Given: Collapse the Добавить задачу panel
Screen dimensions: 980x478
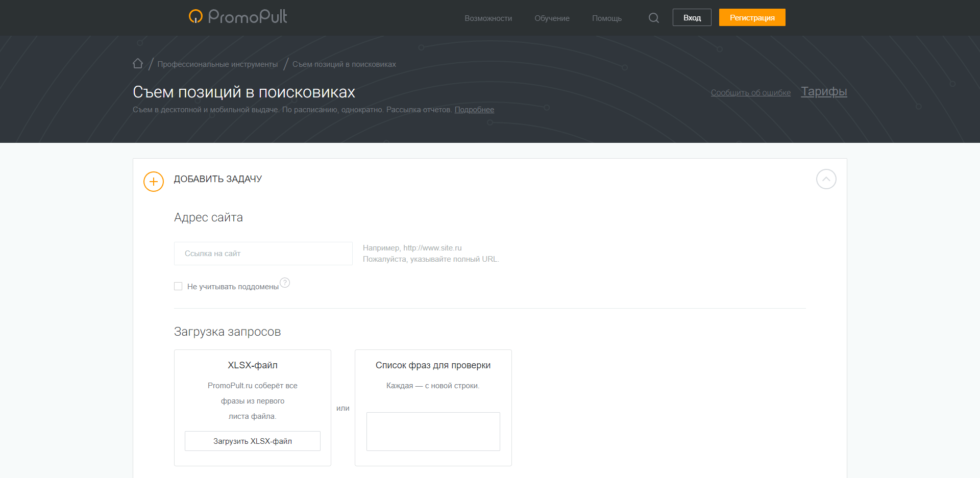Looking at the screenshot, I should coord(826,179).
